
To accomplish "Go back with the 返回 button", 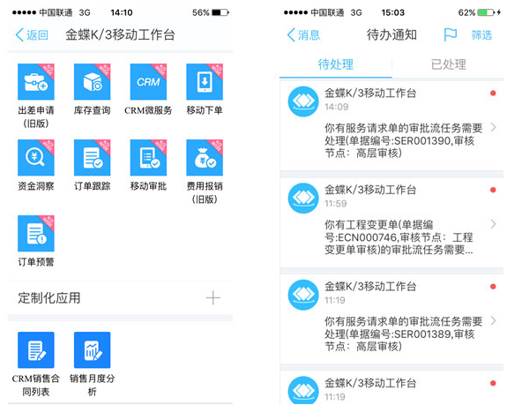I will [32, 35].
